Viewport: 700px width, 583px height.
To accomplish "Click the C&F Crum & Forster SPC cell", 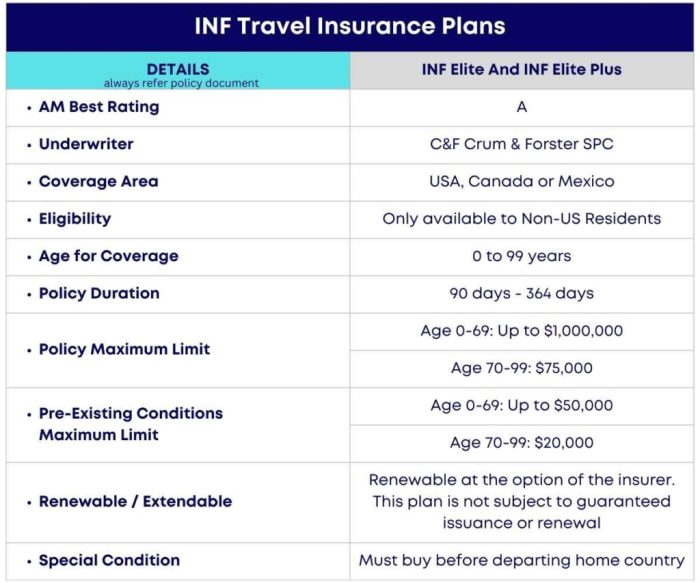I will pos(521,144).
